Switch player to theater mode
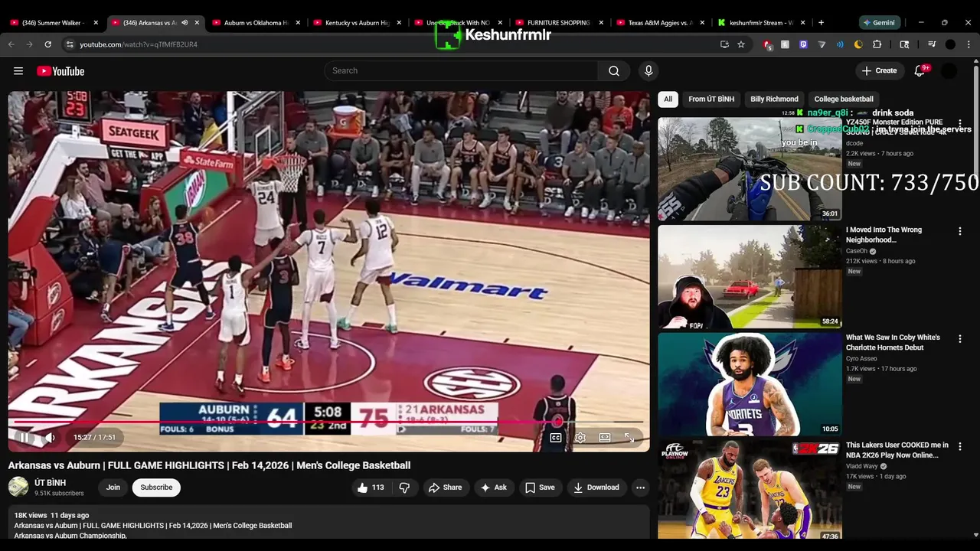The width and height of the screenshot is (980, 551). (x=605, y=438)
